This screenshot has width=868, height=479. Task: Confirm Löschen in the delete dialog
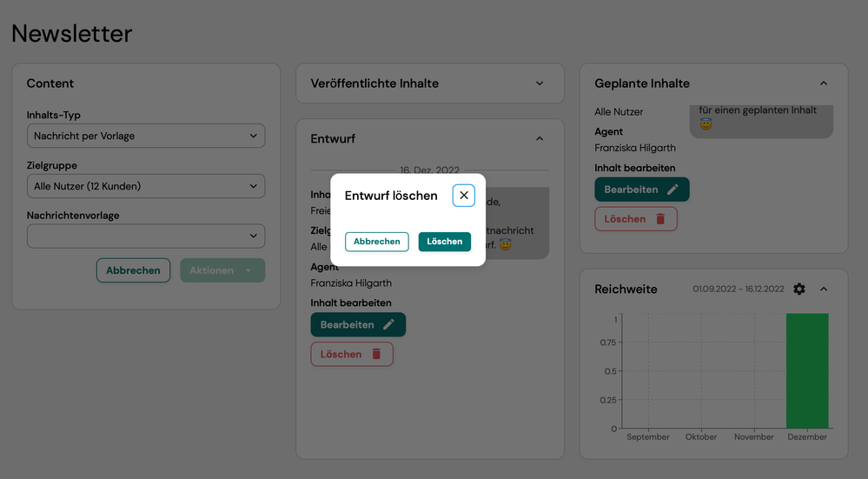(445, 242)
